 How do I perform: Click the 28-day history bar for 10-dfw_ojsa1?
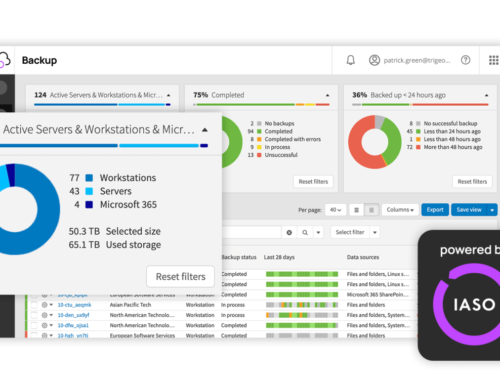(x=302, y=325)
